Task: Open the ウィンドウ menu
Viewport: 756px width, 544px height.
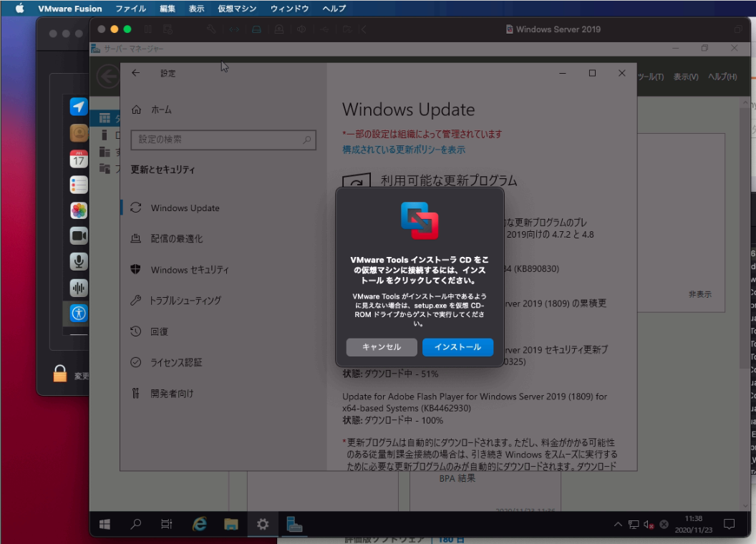Action: 289,8
